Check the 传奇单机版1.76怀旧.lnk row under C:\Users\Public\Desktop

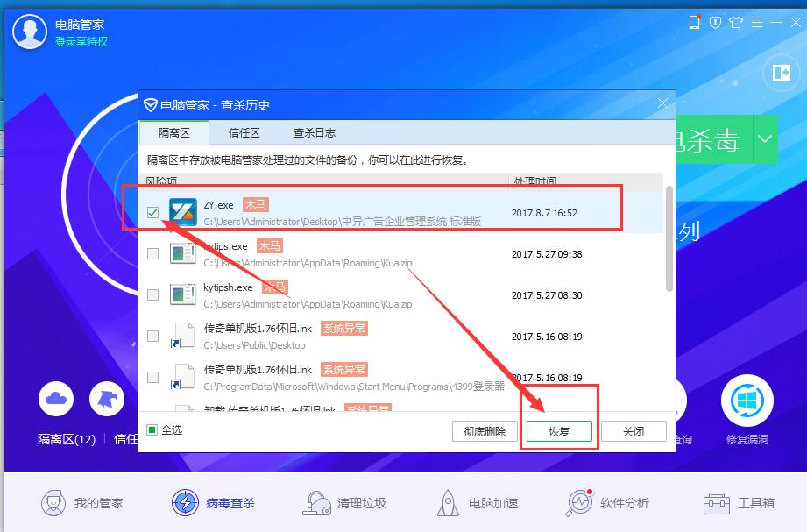pos(152,336)
